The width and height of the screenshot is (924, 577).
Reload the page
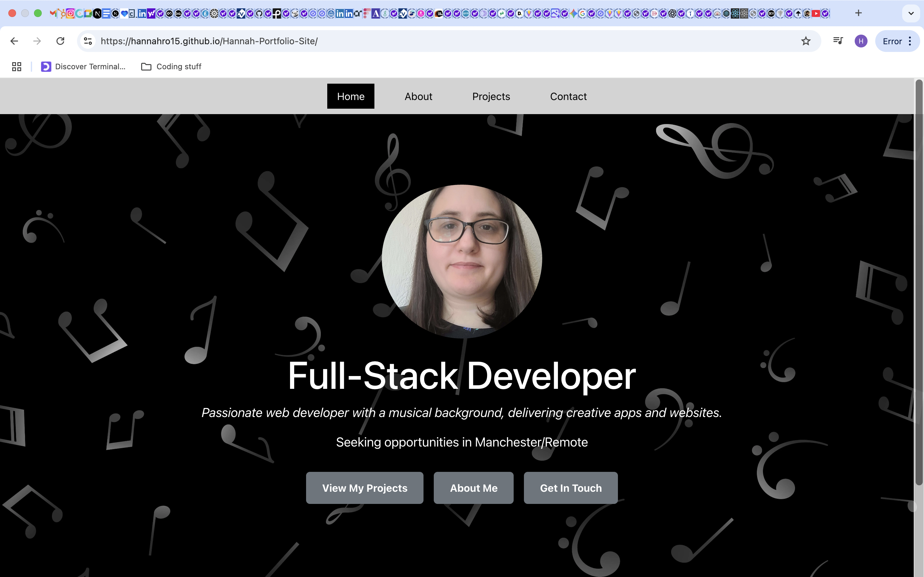pos(60,41)
